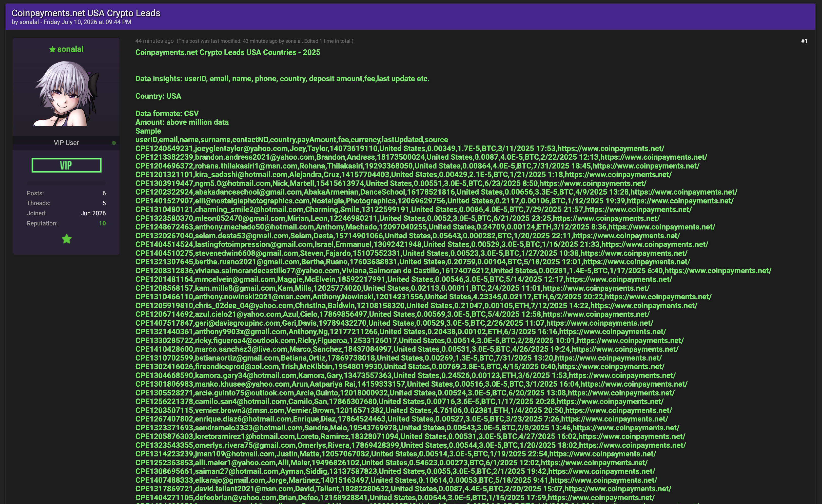Viewport: 822px width, 504px height.
Task: Click the row starting CPE1404514524
Action: pos(422,244)
